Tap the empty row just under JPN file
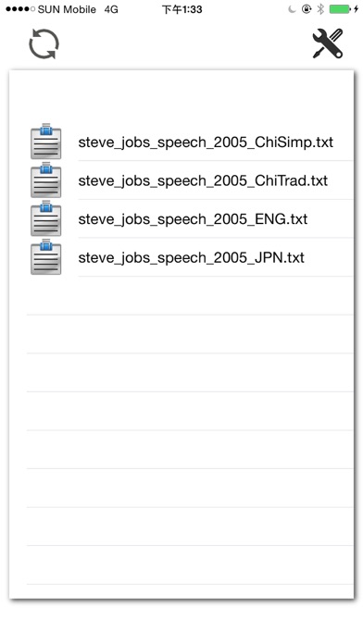The image size is (363, 644). click(x=190, y=296)
